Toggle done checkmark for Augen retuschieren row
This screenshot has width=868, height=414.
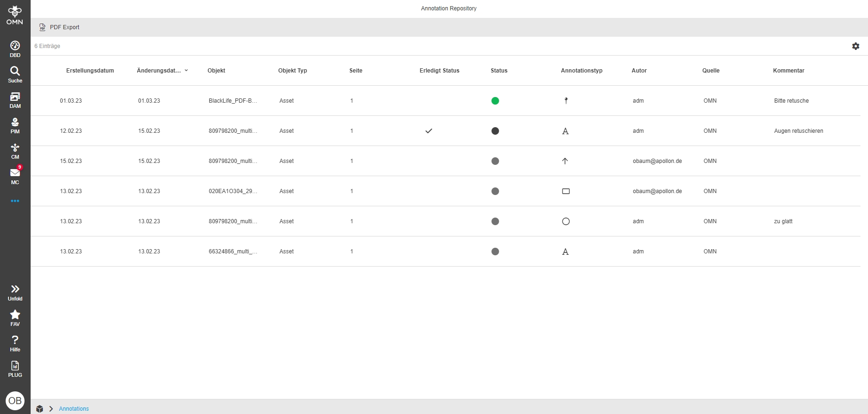click(428, 131)
